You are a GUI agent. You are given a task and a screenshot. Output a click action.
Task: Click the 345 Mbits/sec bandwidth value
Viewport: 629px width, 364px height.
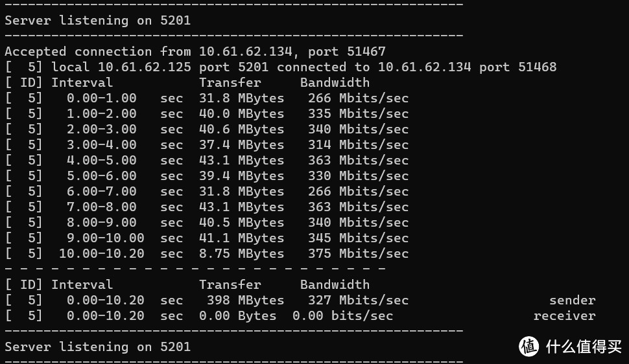pos(358,238)
